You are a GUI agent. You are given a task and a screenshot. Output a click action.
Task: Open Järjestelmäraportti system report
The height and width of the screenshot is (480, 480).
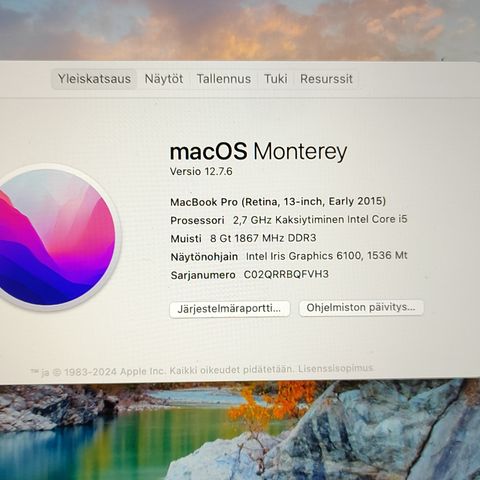229,309
